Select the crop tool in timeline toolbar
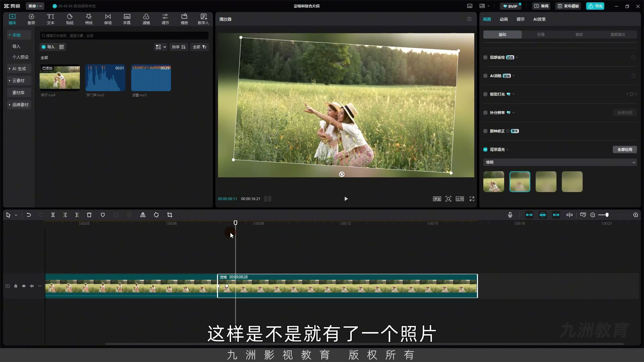The image size is (644, 362). (x=170, y=215)
